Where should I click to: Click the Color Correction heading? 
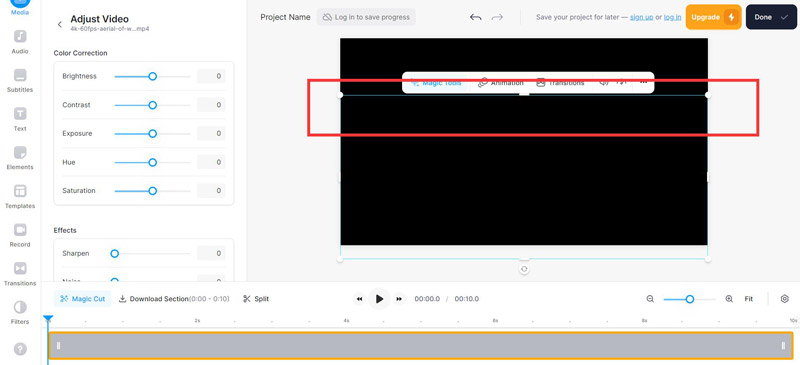pos(80,53)
